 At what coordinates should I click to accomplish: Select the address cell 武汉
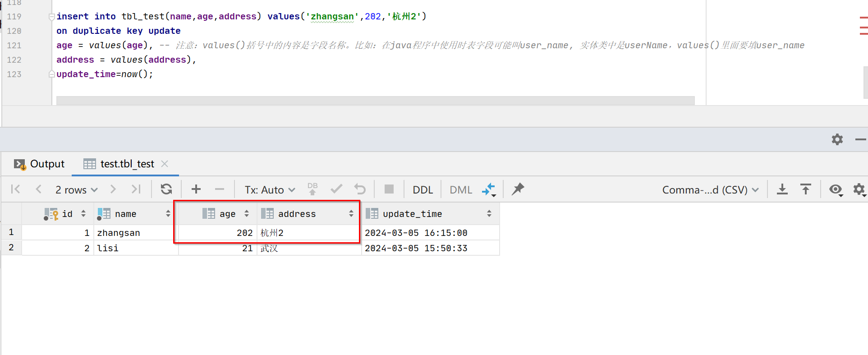309,248
